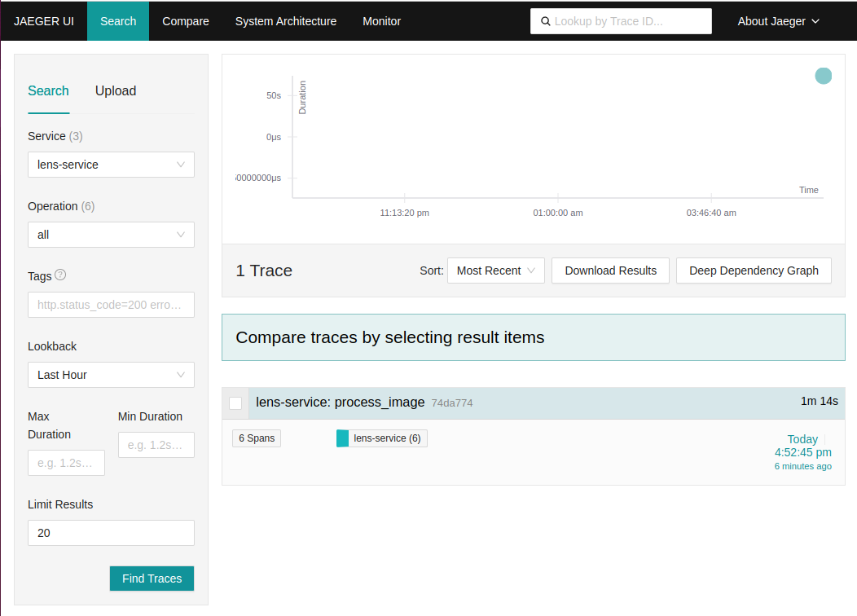Image resolution: width=857 pixels, height=616 pixels.
Task: Click the lens-service (6) service tag
Action: [x=381, y=438]
